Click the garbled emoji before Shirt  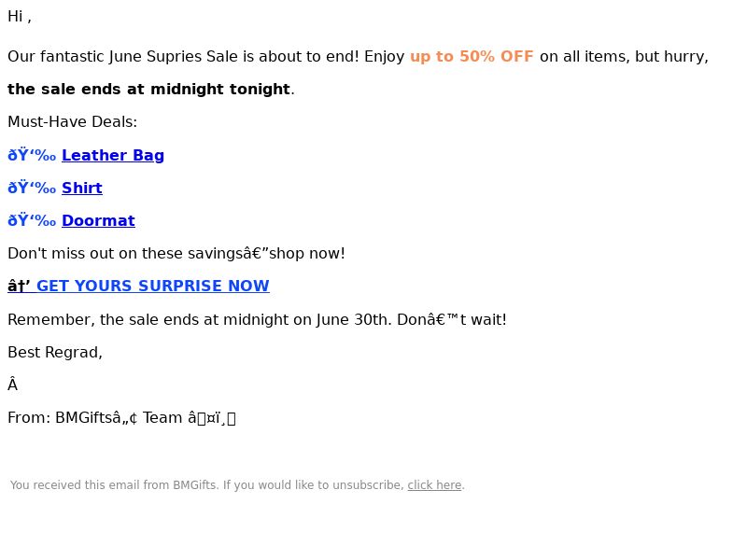(x=32, y=189)
